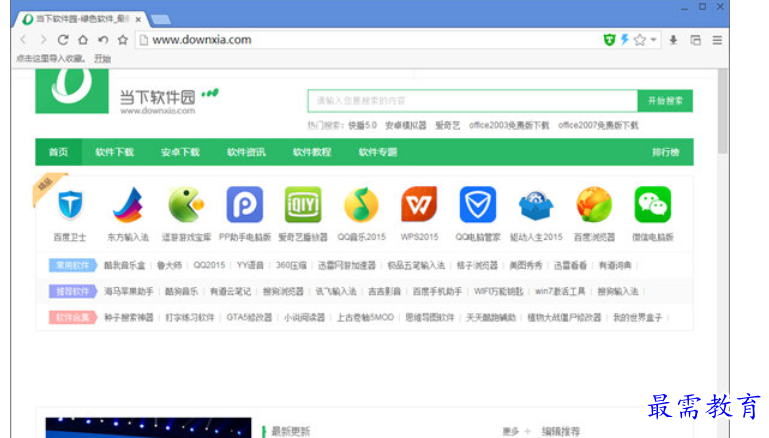Click the PP助手电脑版 icon

[x=245, y=205]
